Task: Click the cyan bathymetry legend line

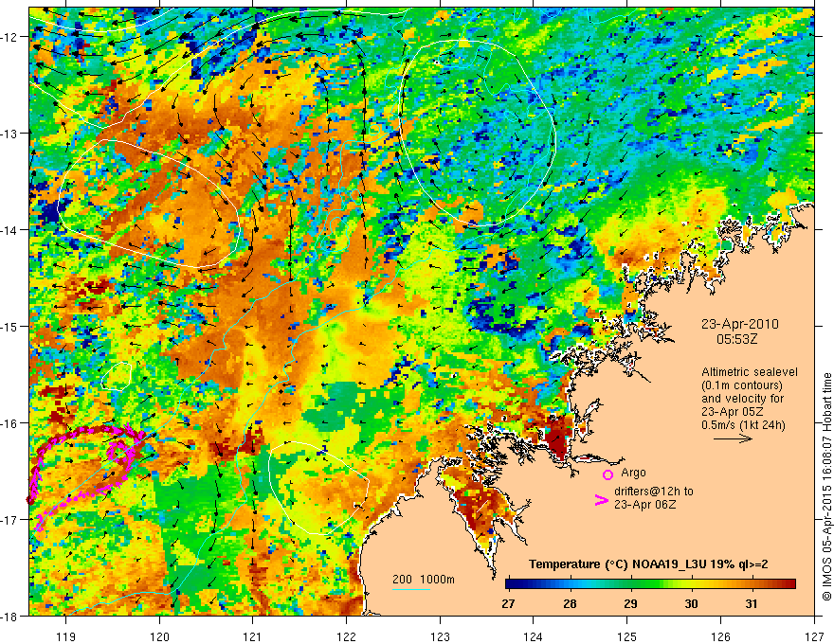Action: [411, 590]
